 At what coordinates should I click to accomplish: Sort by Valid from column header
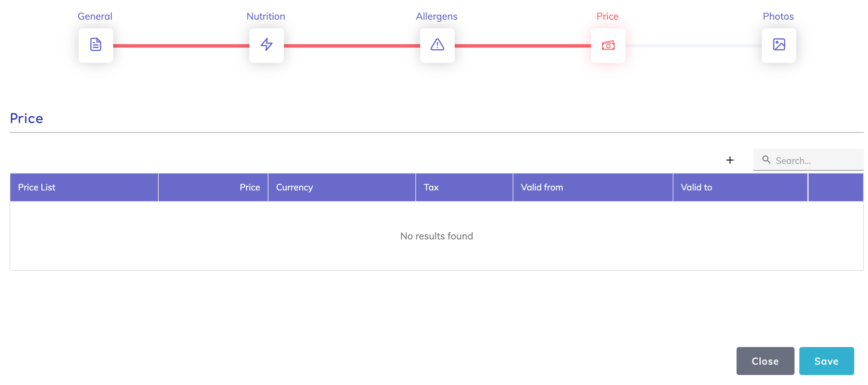[x=542, y=187]
